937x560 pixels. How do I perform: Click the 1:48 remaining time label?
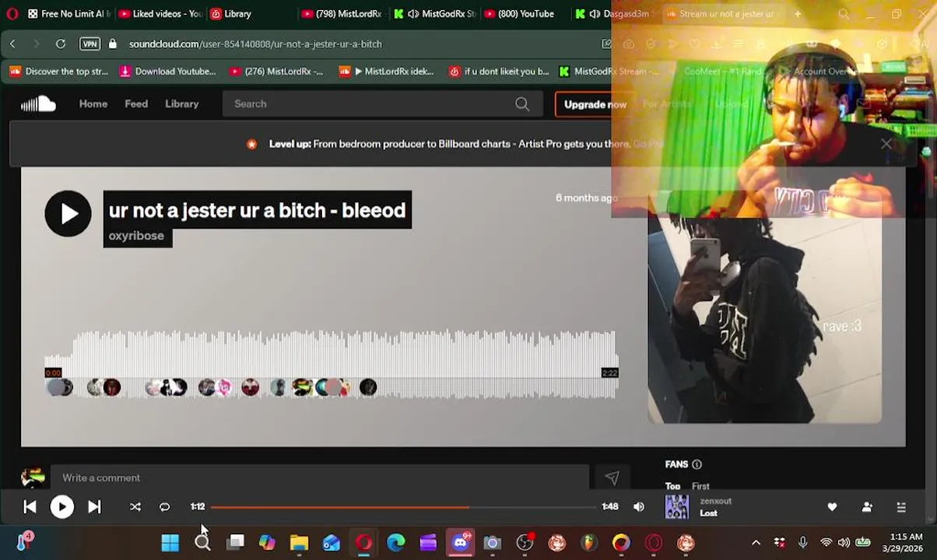pyautogui.click(x=610, y=507)
